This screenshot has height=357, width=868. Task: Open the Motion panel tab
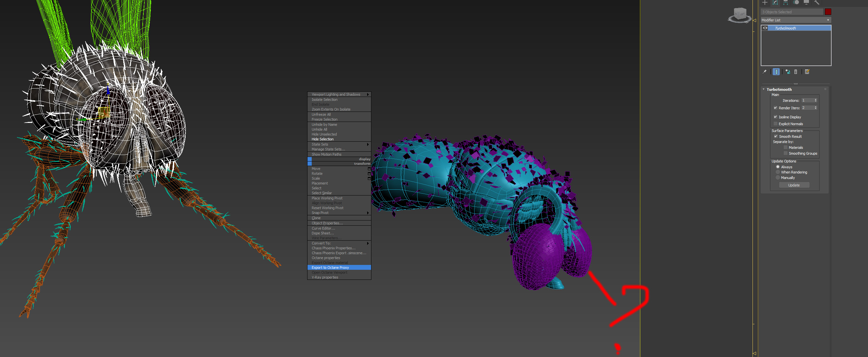click(796, 2)
